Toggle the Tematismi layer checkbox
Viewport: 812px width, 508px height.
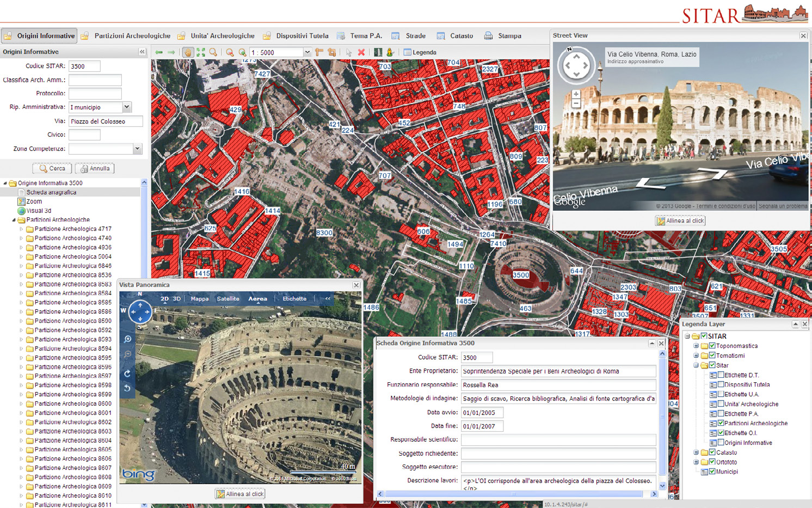tap(712, 356)
